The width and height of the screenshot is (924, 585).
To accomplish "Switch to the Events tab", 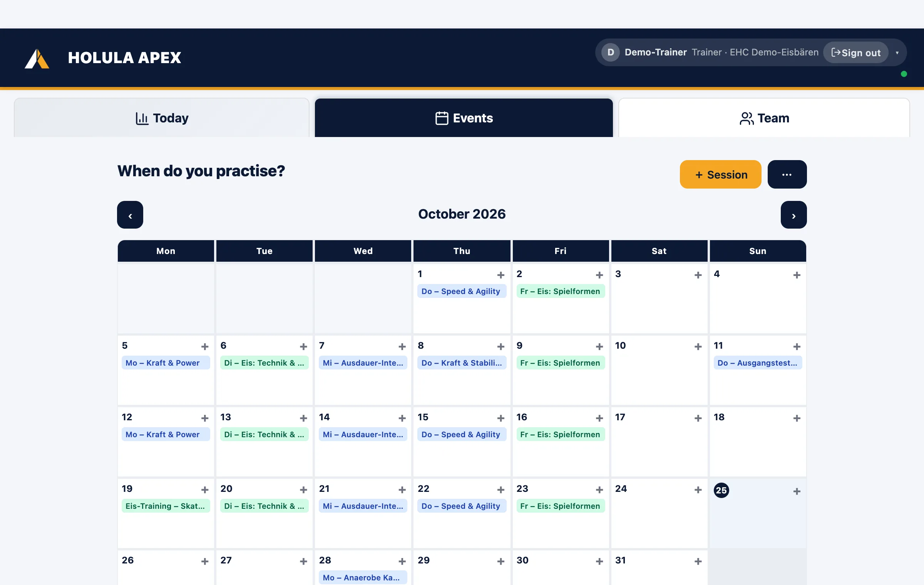I will 464,118.
